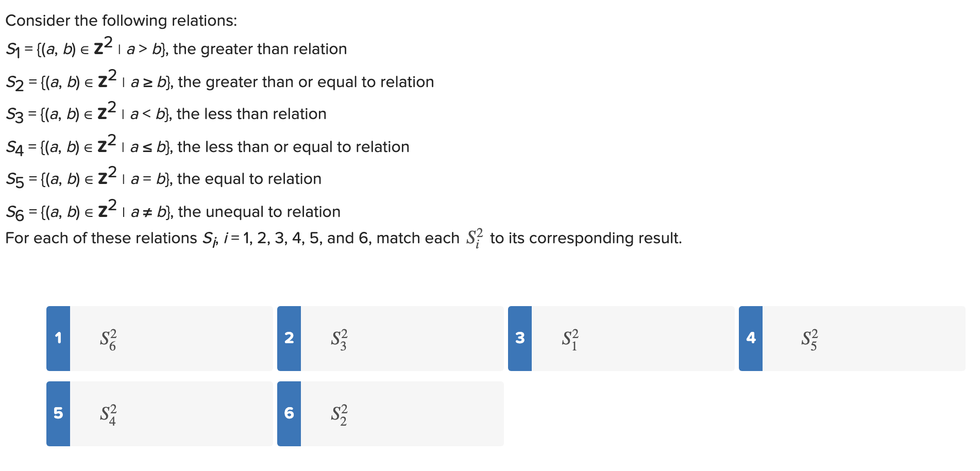Choose the S1 squared label in tile 3
980x471 pixels.
570,340
